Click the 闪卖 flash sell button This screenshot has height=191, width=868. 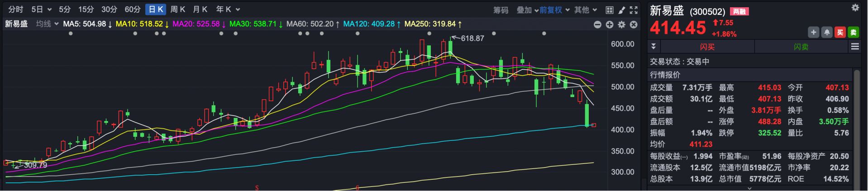pos(801,47)
